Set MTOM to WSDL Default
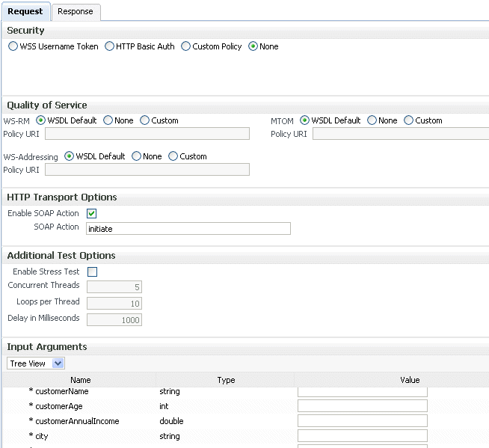The height and width of the screenshot is (448, 489). tap(304, 120)
